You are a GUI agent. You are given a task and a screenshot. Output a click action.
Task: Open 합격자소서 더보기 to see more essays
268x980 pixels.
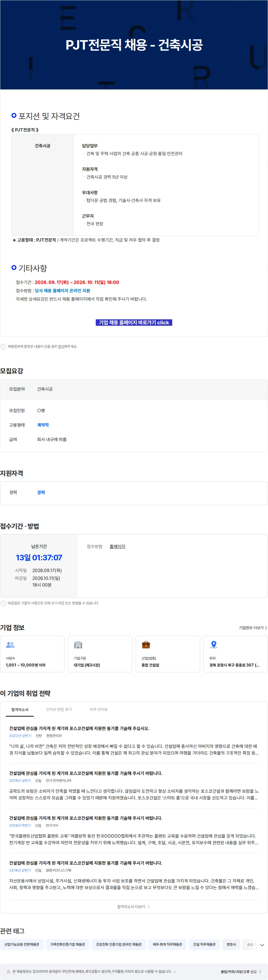coord(134,906)
